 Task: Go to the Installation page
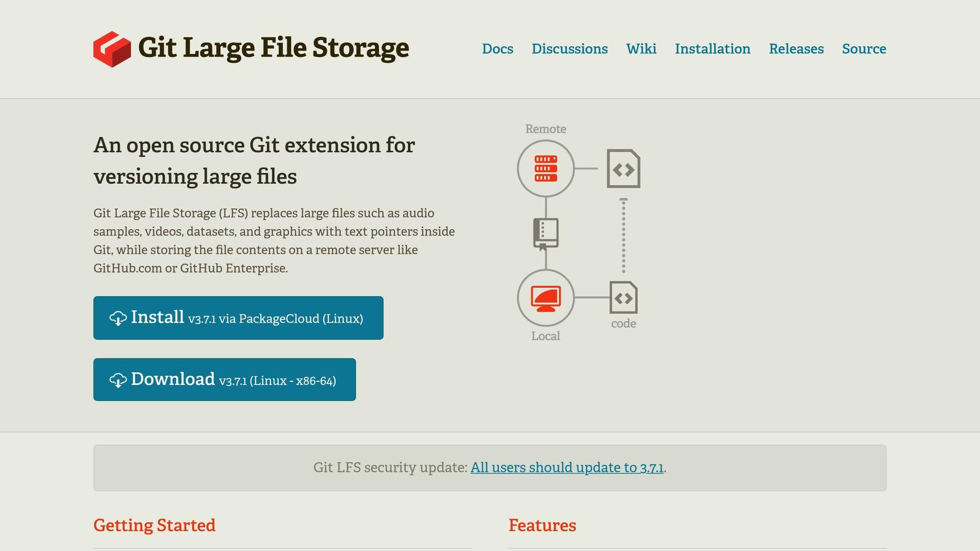[x=713, y=49]
